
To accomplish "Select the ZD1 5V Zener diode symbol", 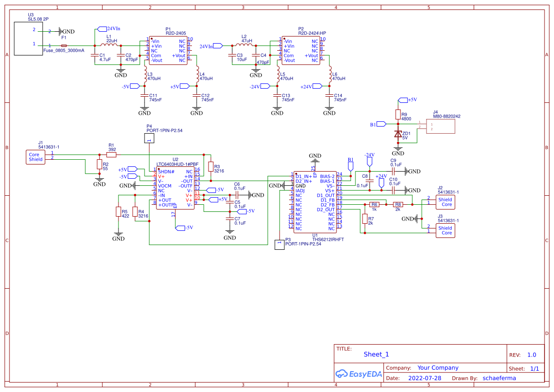I will pos(397,134).
